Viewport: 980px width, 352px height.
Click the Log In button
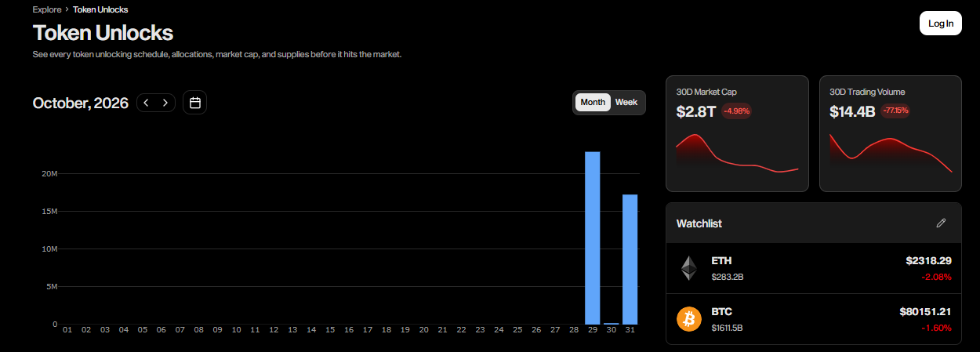(x=941, y=24)
